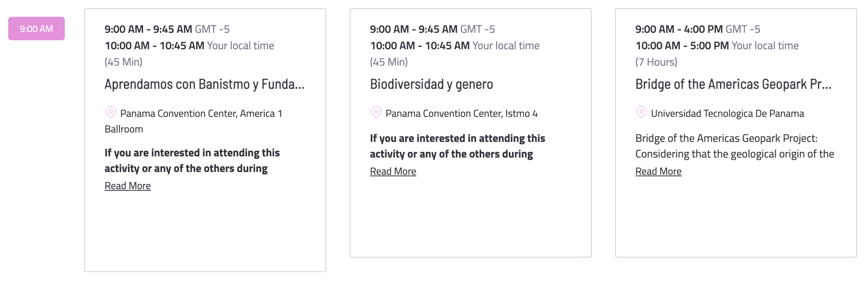Click the bold description in Biodiversidad card

click(457, 146)
